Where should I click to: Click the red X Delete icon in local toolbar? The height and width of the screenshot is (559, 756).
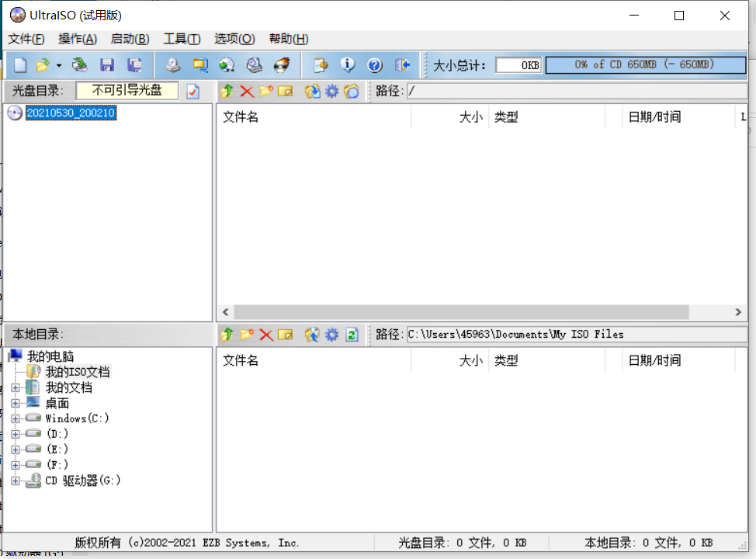(x=266, y=335)
